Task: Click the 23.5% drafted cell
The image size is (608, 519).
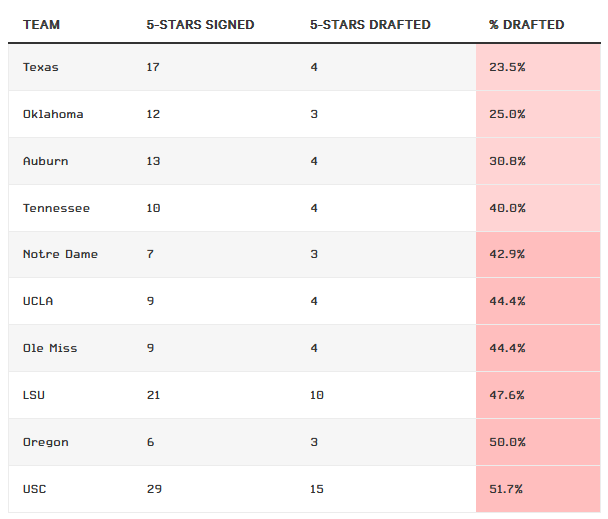Action: [x=507, y=67]
